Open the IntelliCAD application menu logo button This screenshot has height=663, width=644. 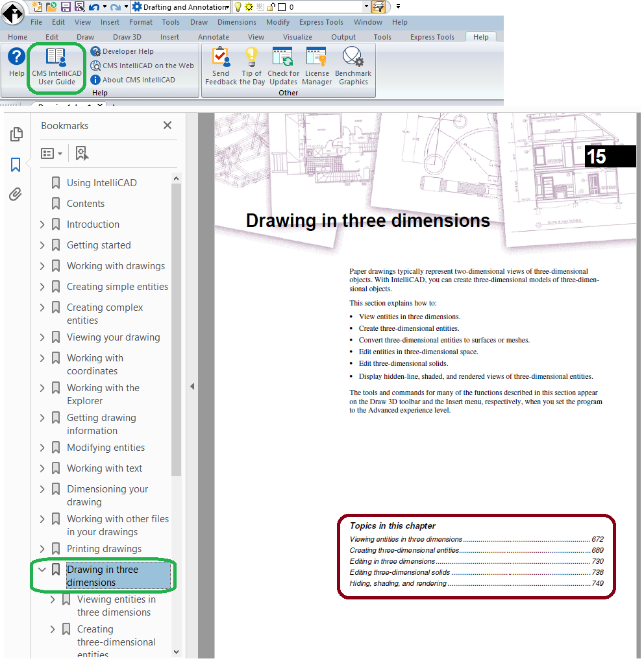click(x=13, y=13)
